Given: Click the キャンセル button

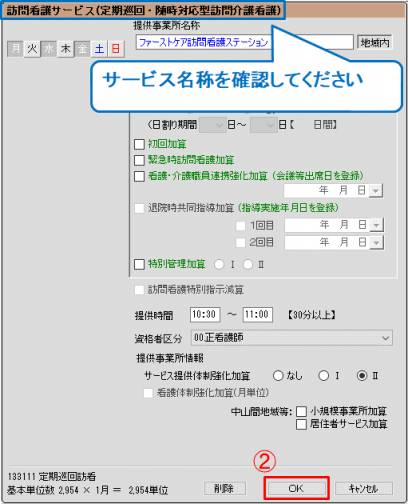Looking at the screenshot, I should [363, 489].
